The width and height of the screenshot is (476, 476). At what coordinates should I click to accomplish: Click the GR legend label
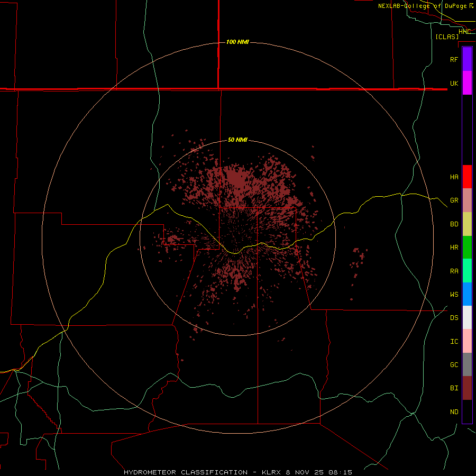pos(454,200)
